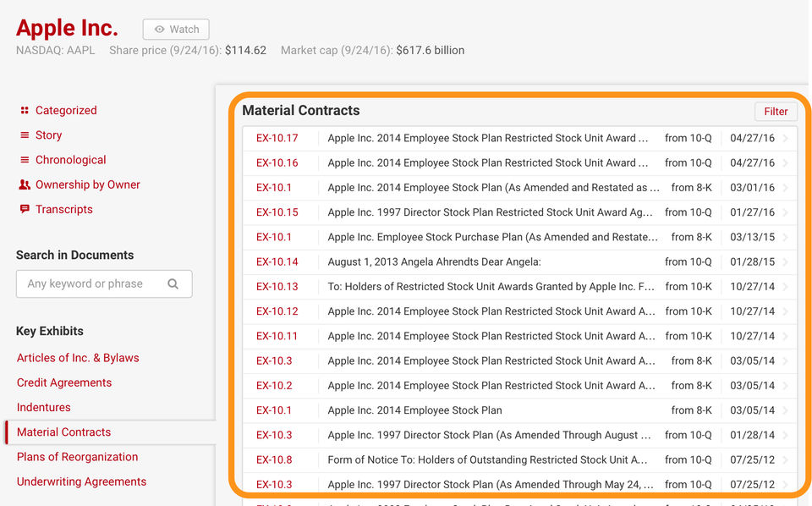Toggle the Watch button for Apple Inc.
This screenshot has height=506, width=812.
(x=176, y=30)
